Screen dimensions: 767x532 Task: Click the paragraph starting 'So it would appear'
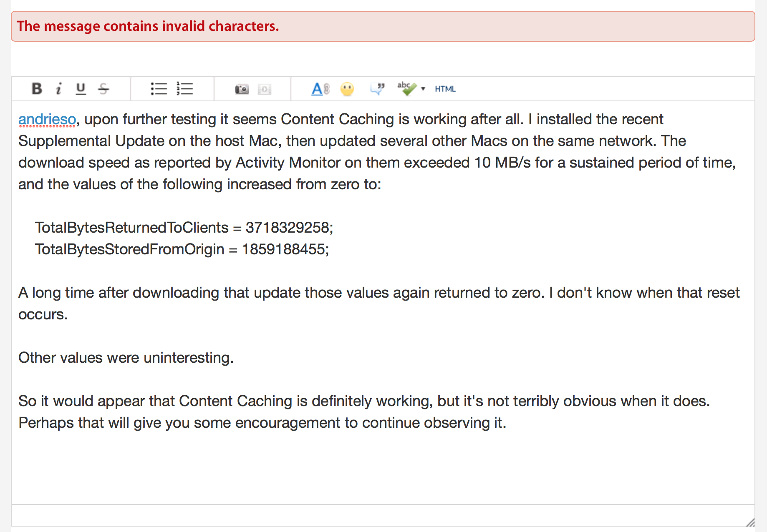(x=364, y=412)
